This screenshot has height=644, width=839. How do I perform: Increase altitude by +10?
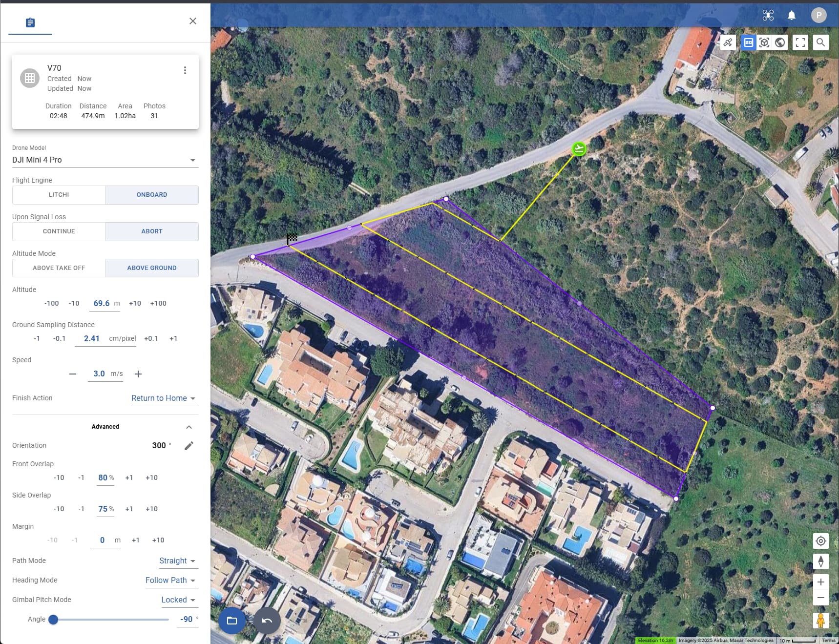point(135,303)
